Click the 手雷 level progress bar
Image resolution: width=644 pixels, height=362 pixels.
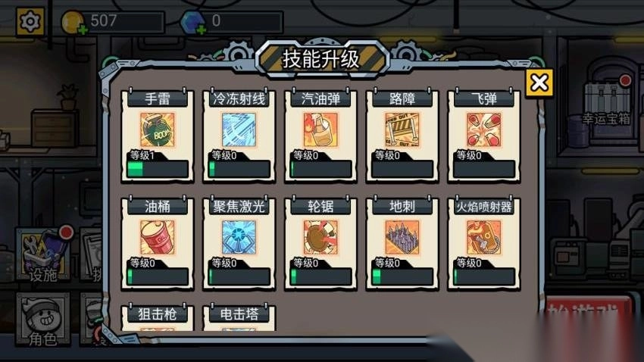(158, 169)
